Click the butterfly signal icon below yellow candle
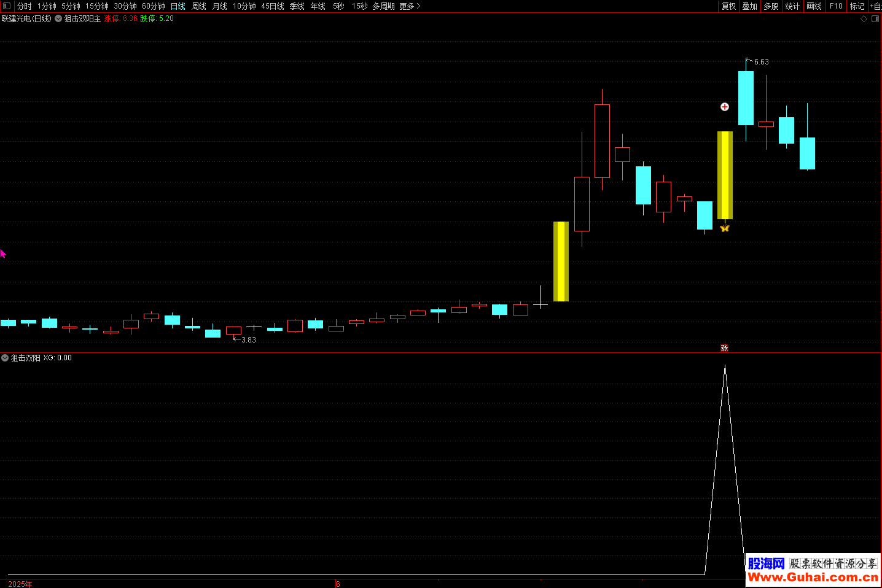Viewport: 882px width, 588px height. coord(725,228)
